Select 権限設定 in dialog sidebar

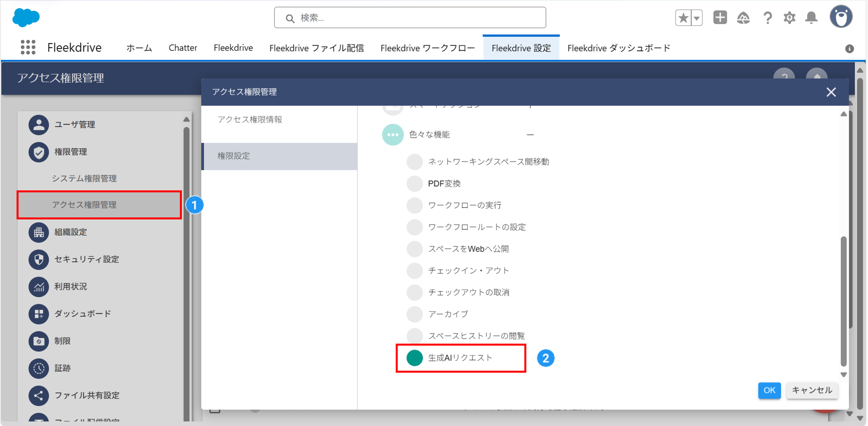point(279,156)
